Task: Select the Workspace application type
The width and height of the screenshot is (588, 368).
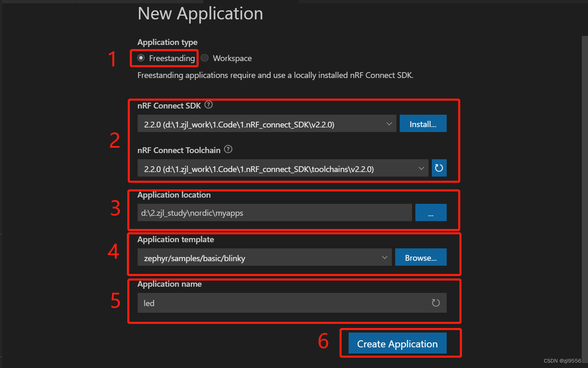Action: point(204,58)
